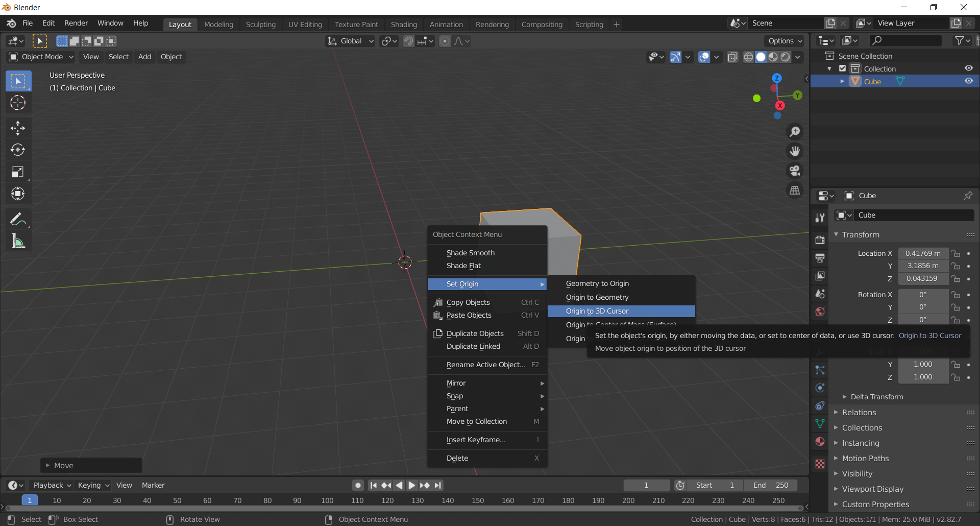Image resolution: width=980 pixels, height=526 pixels.
Task: Click the Add menu in viewport header
Action: [144, 57]
